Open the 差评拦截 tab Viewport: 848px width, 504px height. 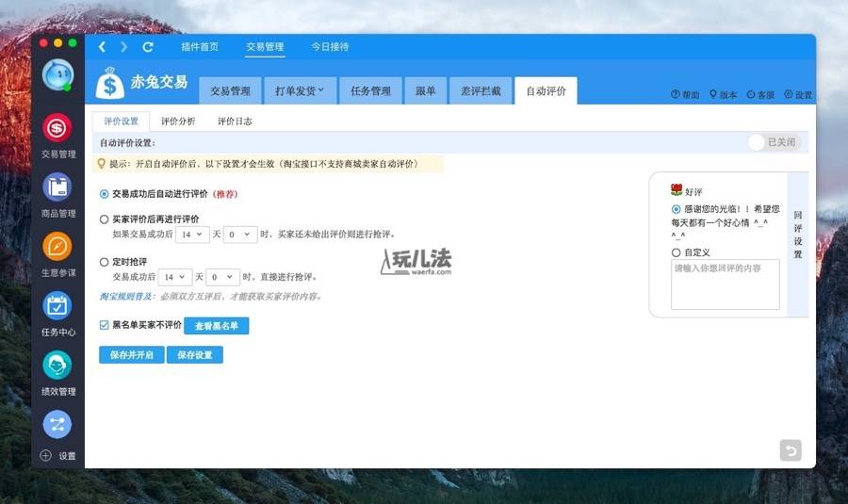point(481,90)
